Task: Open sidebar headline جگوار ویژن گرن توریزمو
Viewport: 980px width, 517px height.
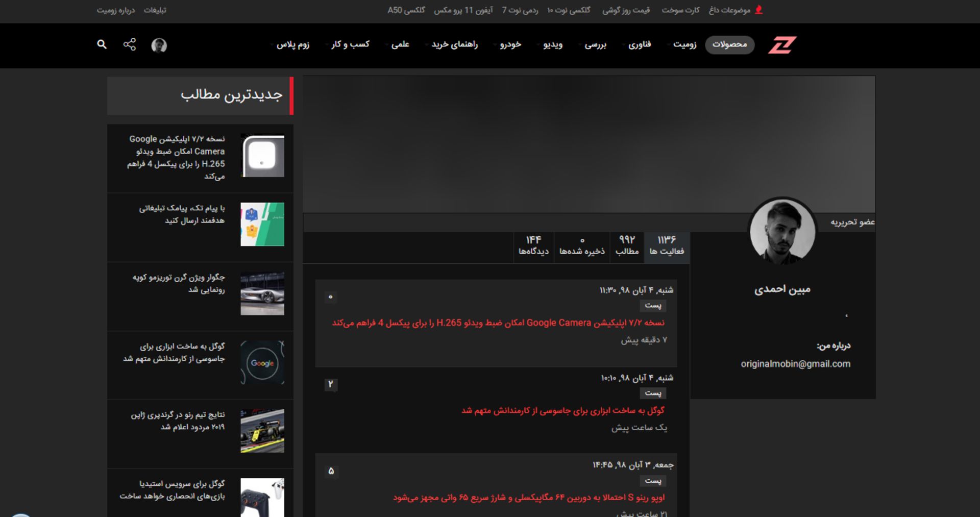Action: point(179,283)
